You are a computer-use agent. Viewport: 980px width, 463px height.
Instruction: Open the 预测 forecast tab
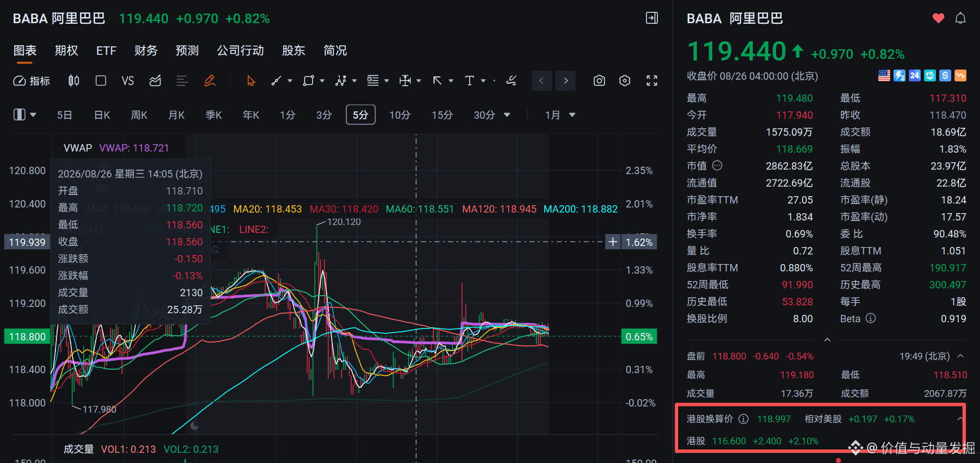click(187, 51)
